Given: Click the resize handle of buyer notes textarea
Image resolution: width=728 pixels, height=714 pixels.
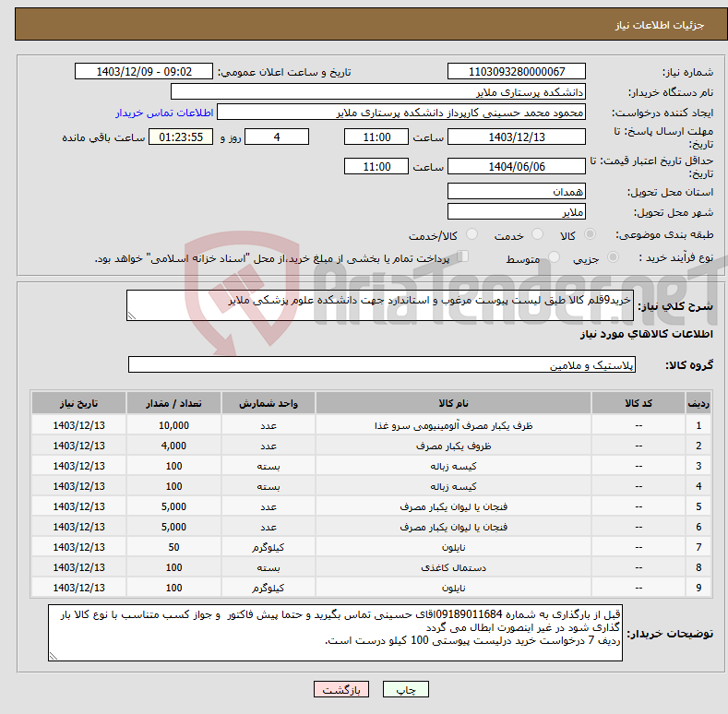Looking at the screenshot, I should click(54, 656).
